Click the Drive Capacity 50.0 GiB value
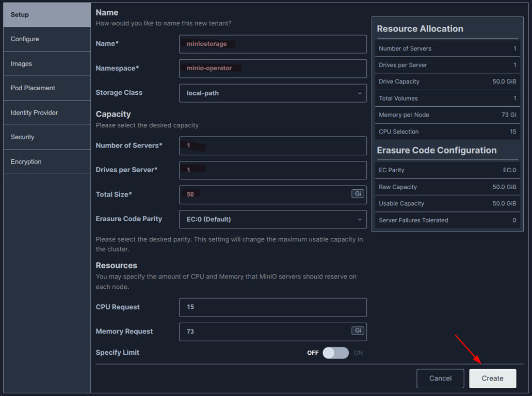The width and height of the screenshot is (532, 396). pyautogui.click(x=504, y=81)
